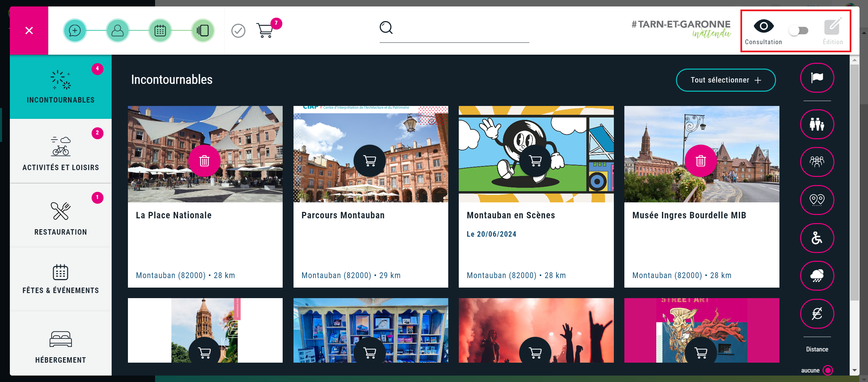Click the validation checkmark circle
Screen dimensions: 868x382
point(238,31)
